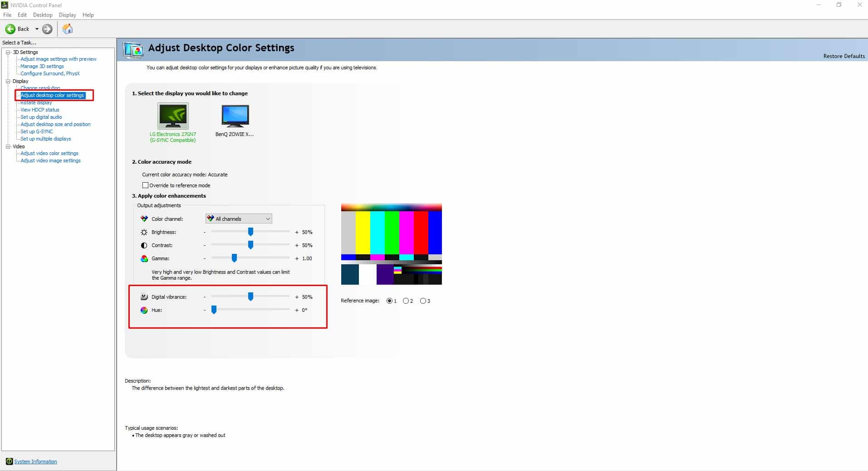Collapse the 3D Settings tree branch
The width and height of the screenshot is (868, 471).
[x=8, y=52]
